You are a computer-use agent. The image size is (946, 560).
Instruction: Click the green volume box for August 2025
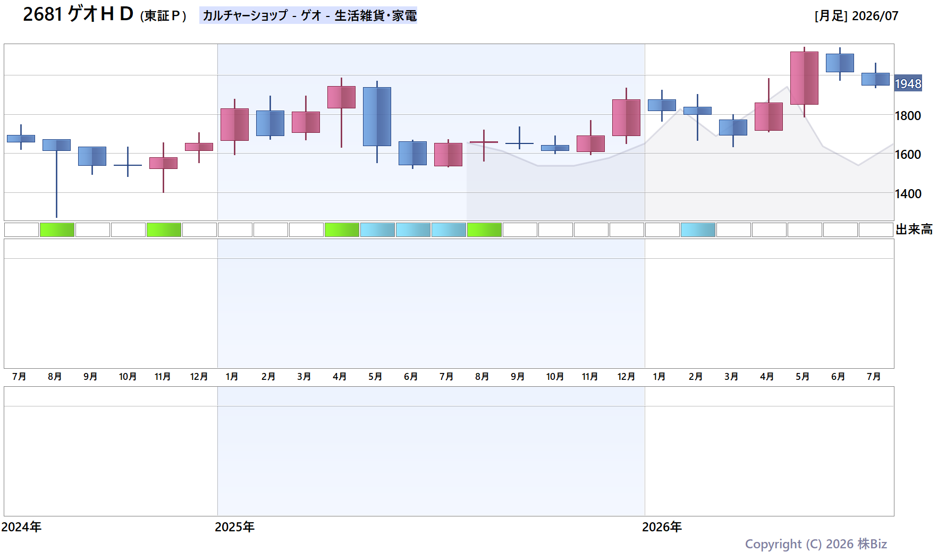tap(484, 230)
